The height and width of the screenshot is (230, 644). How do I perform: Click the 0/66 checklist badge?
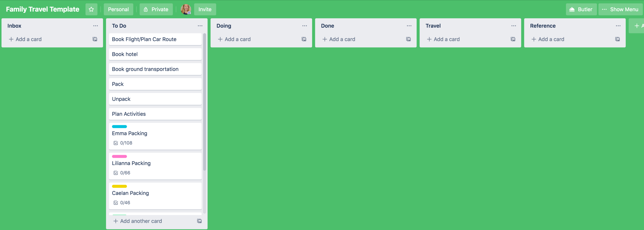point(122,173)
